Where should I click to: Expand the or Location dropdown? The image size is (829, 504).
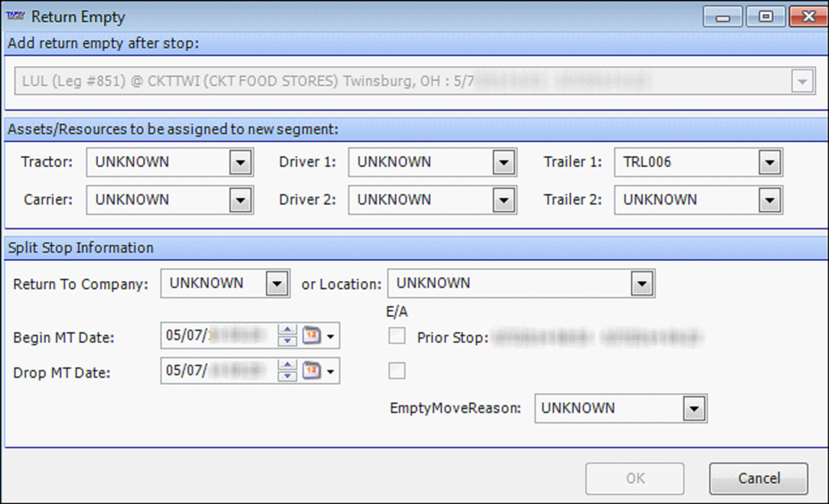click(x=641, y=284)
